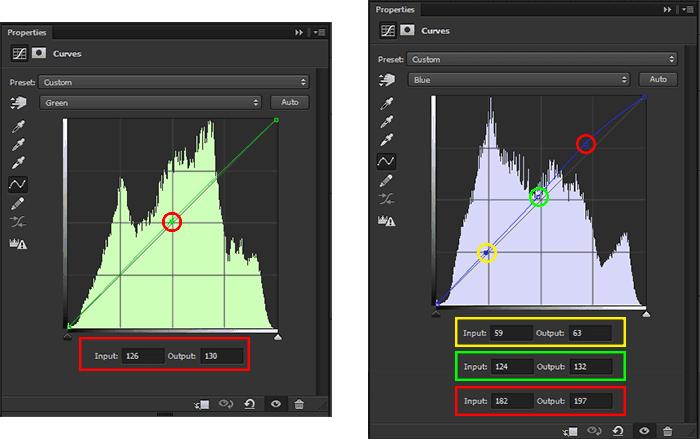This screenshot has height=439, width=700.
Task: Reset the curves adjustment in the Green panel
Action: [248, 404]
